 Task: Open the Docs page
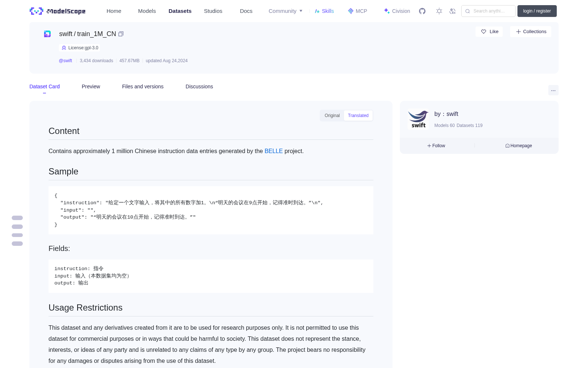click(246, 11)
